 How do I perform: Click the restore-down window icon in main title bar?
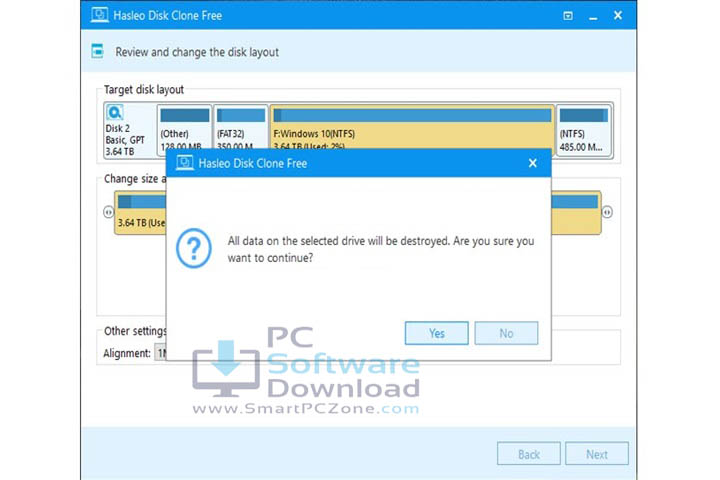click(568, 16)
